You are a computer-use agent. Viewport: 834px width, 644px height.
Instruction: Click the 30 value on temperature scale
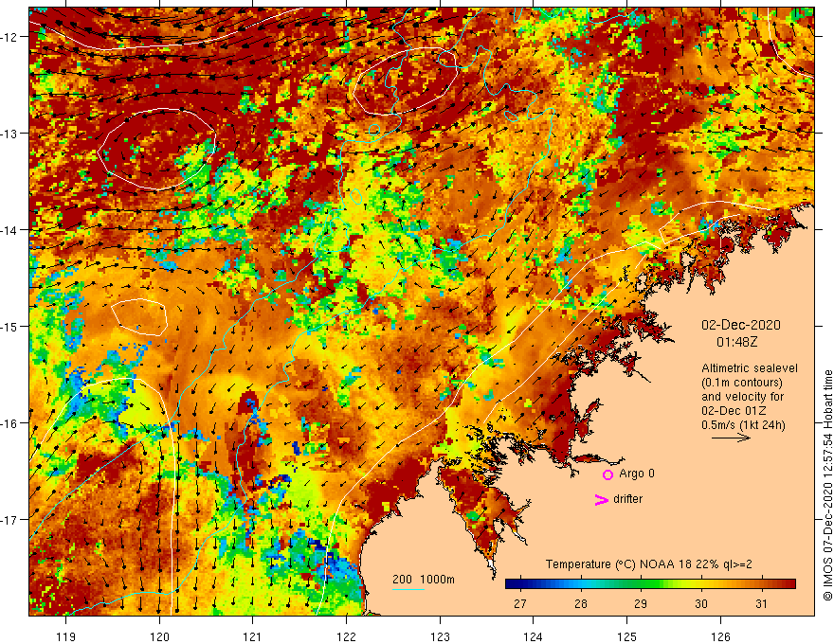click(x=701, y=603)
